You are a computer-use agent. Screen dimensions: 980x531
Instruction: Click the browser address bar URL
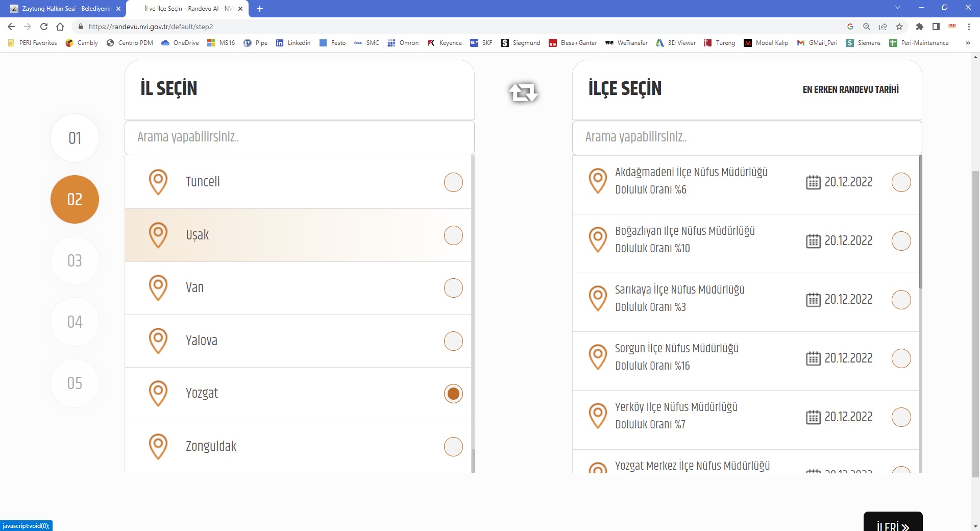coord(151,27)
